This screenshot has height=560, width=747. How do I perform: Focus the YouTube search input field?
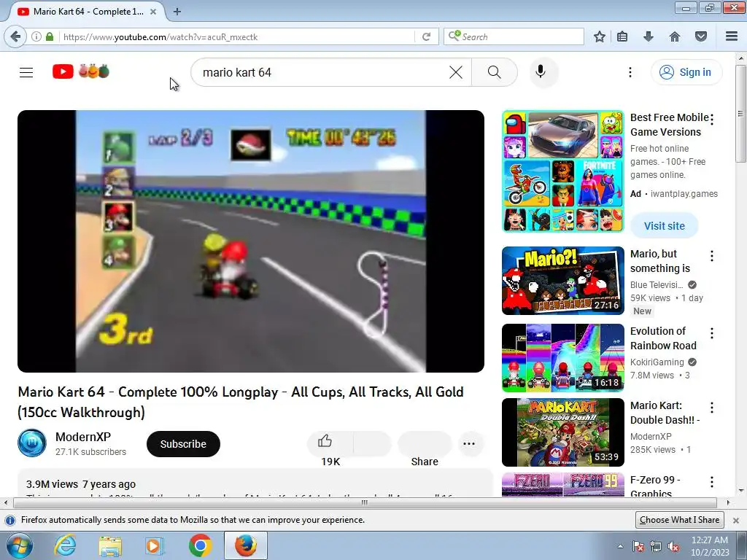click(324, 72)
